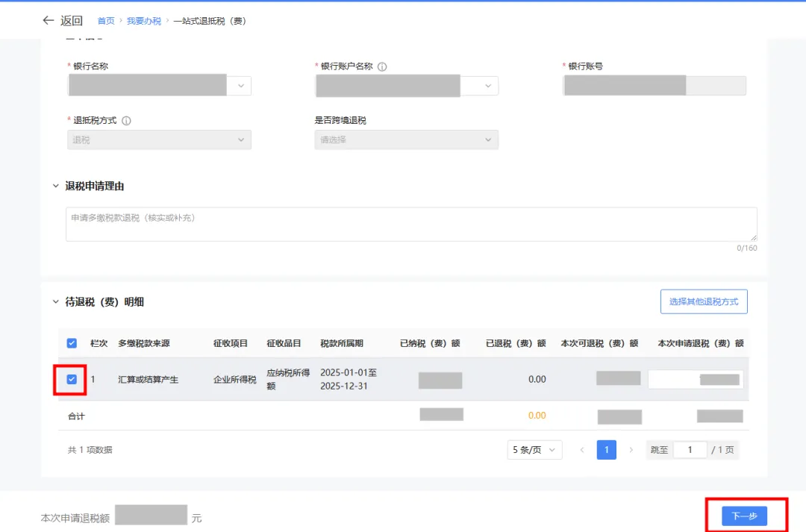This screenshot has height=532, width=806.
Task: Click the 下一步 button
Action: (x=744, y=516)
